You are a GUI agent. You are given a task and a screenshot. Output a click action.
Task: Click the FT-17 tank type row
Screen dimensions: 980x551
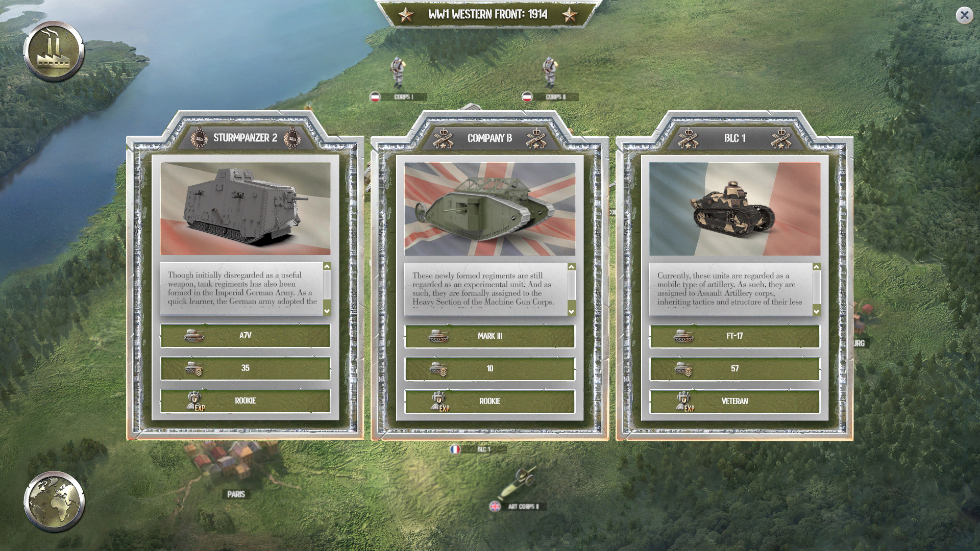734,336
